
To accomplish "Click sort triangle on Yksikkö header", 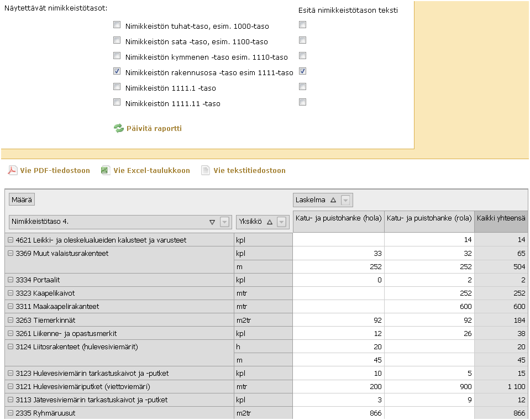I will tap(270, 222).
